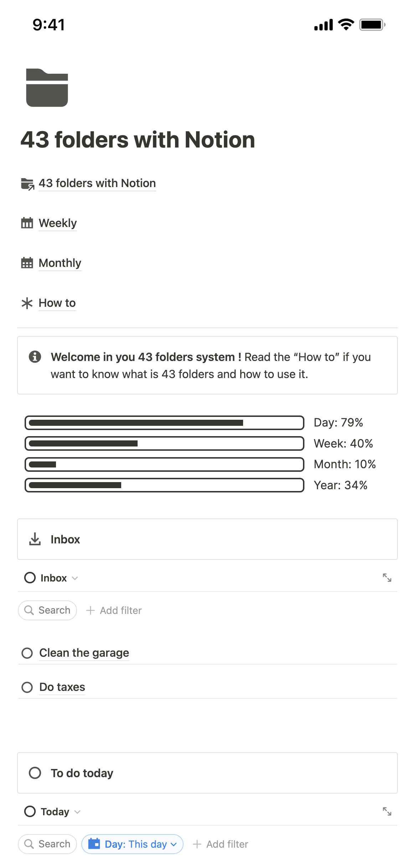Click the Search field in Inbox view
Viewport: 401px width, 868px height.
tap(47, 610)
